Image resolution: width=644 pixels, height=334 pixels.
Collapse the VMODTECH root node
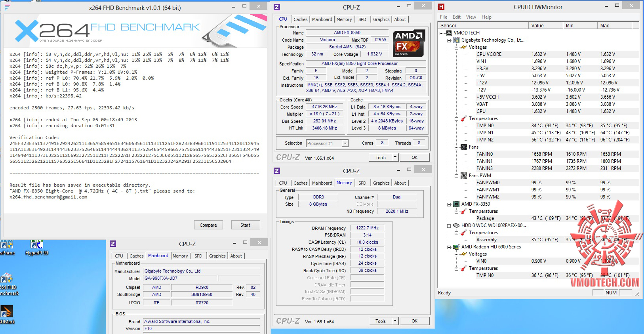pos(441,33)
